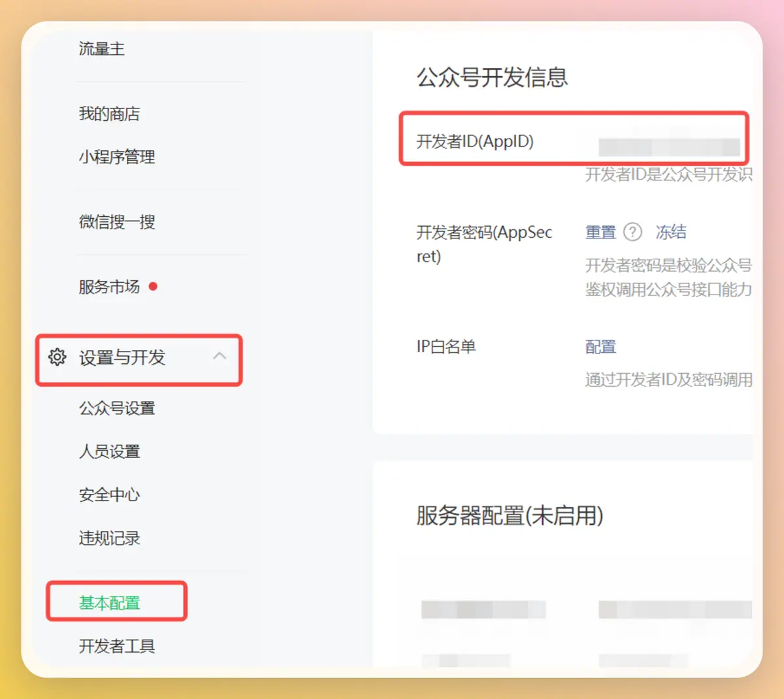Open 服务市场 menu item
Image resolution: width=784 pixels, height=699 pixels.
pos(109,287)
